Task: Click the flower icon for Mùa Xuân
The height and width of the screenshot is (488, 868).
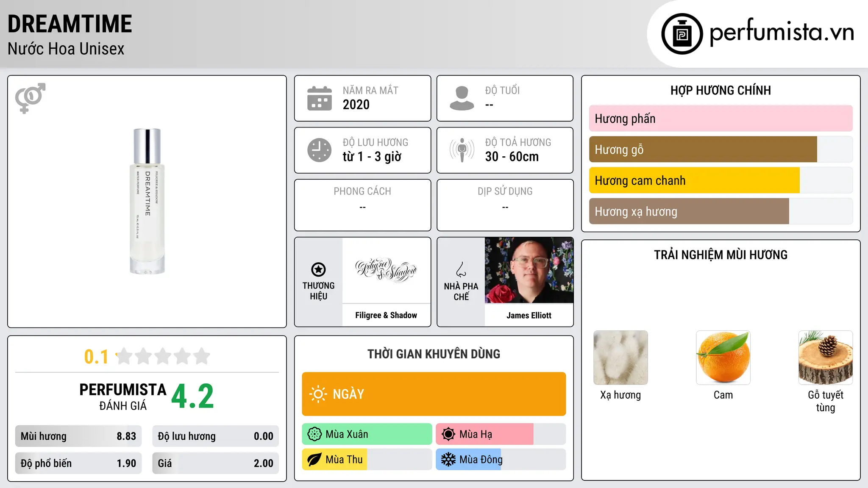Action: point(314,434)
